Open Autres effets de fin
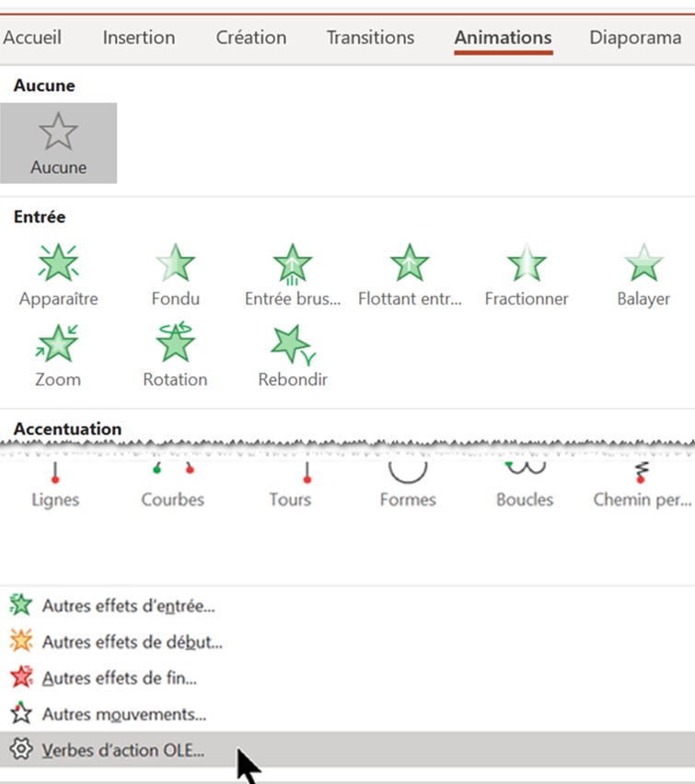695x784 pixels. click(x=120, y=678)
